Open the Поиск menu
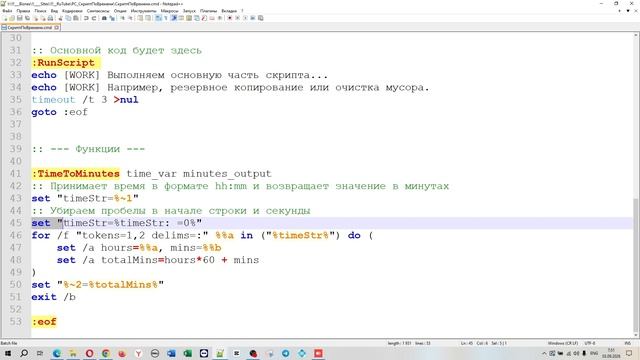 point(40,11)
